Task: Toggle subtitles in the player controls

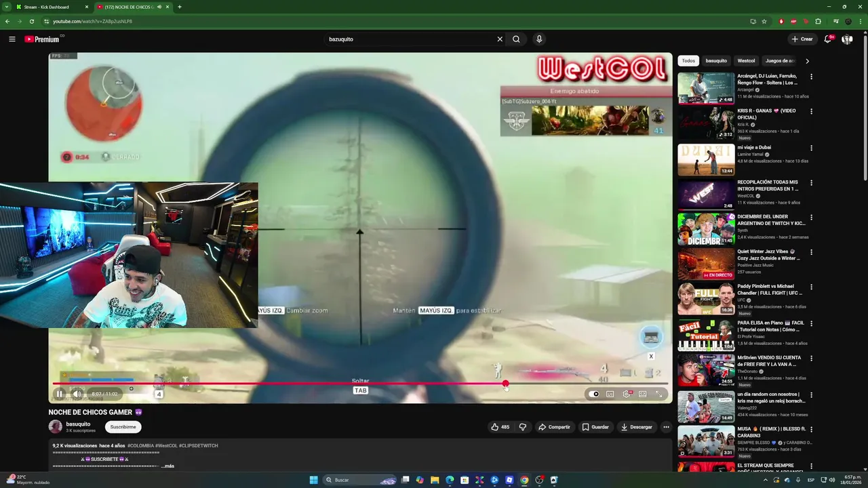Action: click(610, 394)
